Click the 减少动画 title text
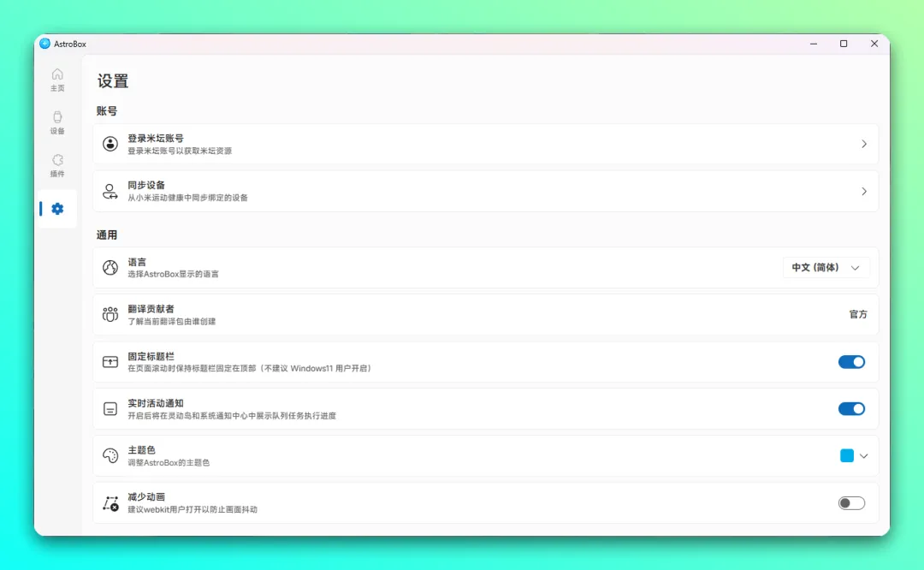 (x=146, y=497)
